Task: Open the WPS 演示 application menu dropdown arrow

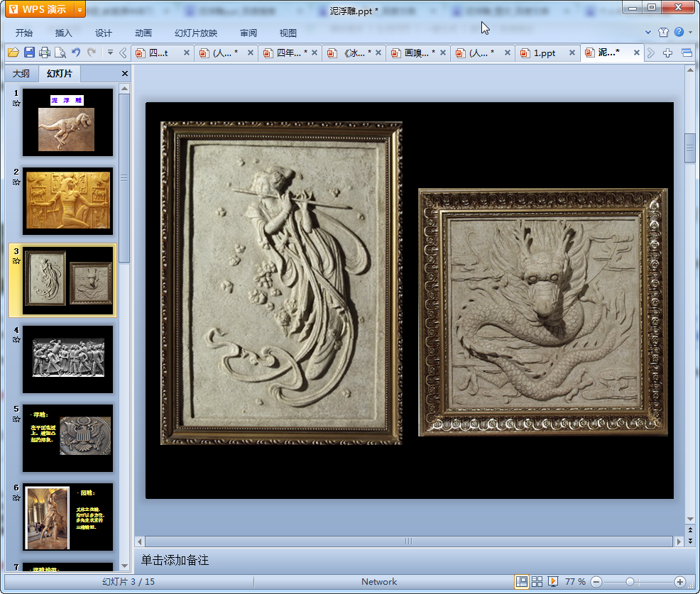Action: [x=80, y=9]
